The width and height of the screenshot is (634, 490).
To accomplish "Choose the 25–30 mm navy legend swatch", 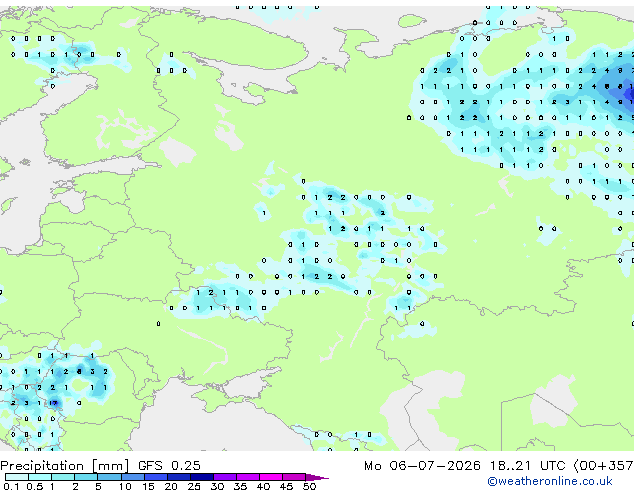I will [x=202, y=477].
